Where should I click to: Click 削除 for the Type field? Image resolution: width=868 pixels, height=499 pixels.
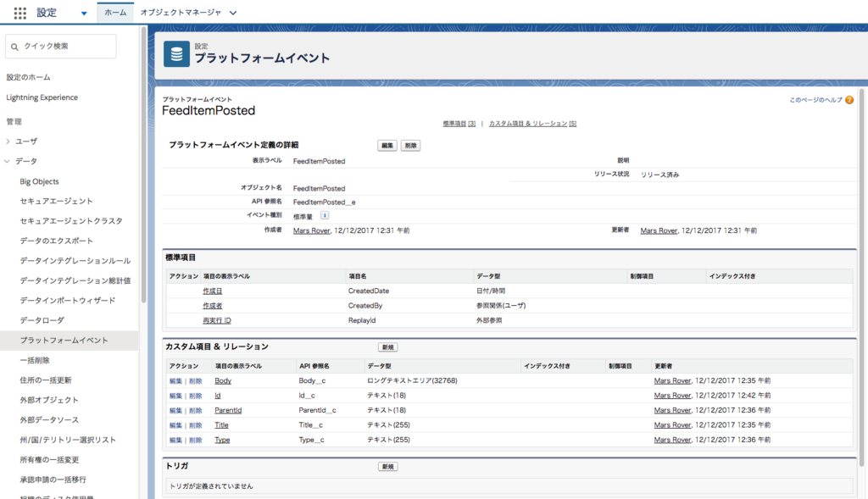point(196,441)
